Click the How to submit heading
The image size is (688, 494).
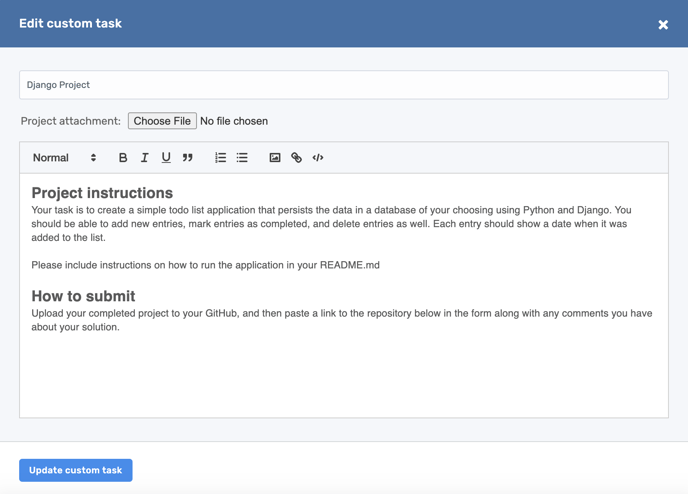point(83,296)
